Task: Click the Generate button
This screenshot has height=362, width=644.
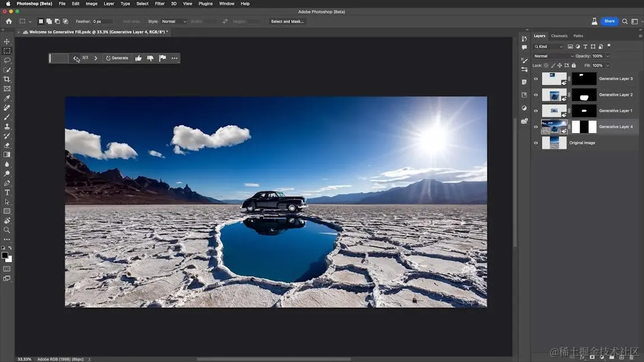Action: [x=117, y=58]
